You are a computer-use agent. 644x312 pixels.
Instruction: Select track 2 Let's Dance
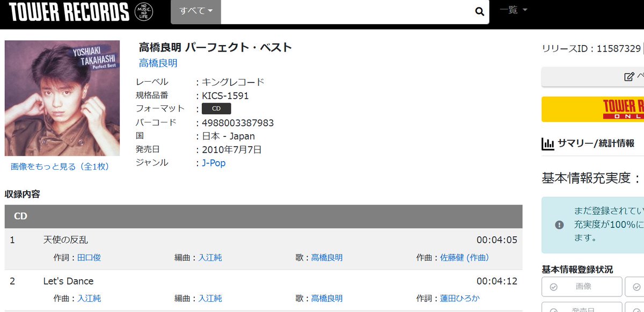[68, 280]
